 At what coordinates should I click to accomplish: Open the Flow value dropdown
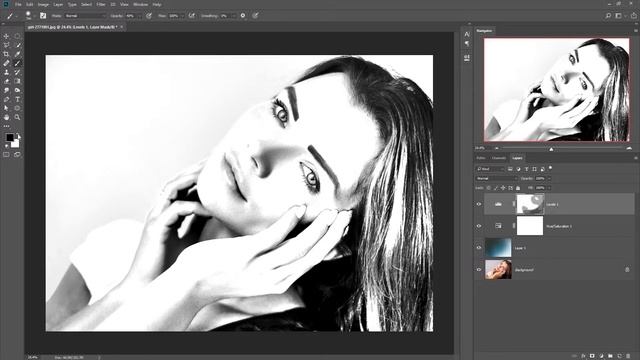(x=181, y=16)
